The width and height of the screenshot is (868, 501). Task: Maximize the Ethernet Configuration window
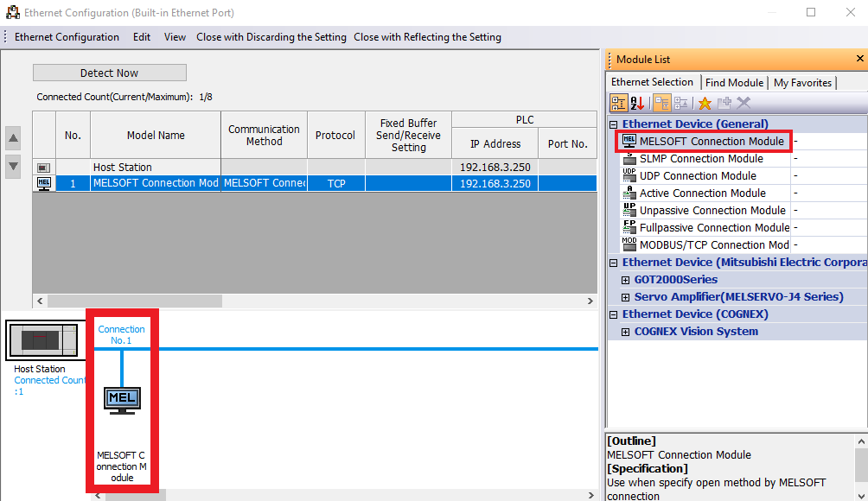click(x=811, y=12)
